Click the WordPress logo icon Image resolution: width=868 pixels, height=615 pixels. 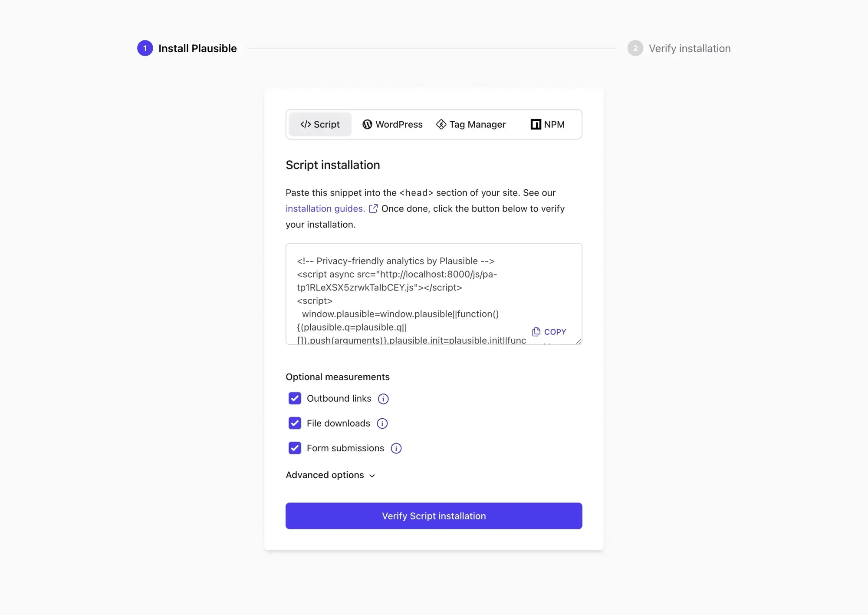[367, 124]
